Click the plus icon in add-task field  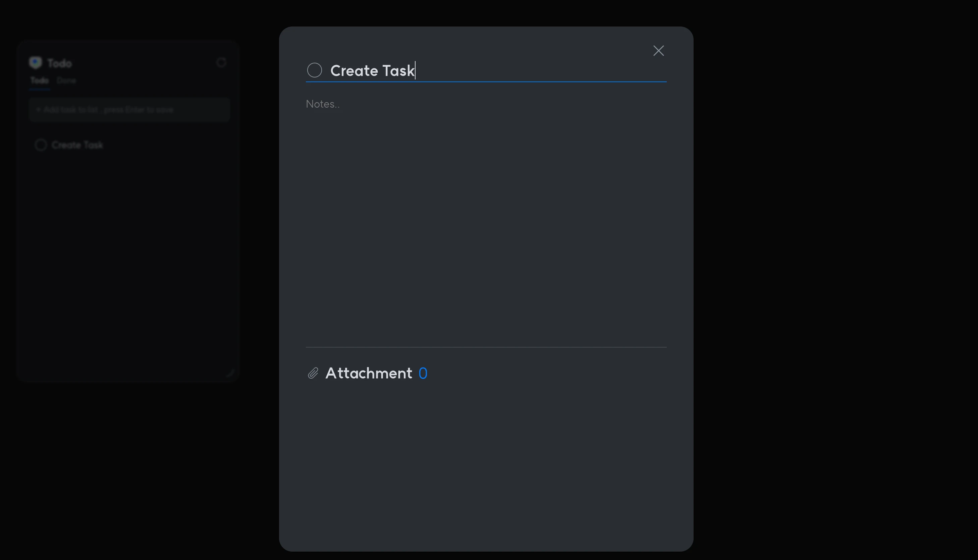(x=38, y=110)
